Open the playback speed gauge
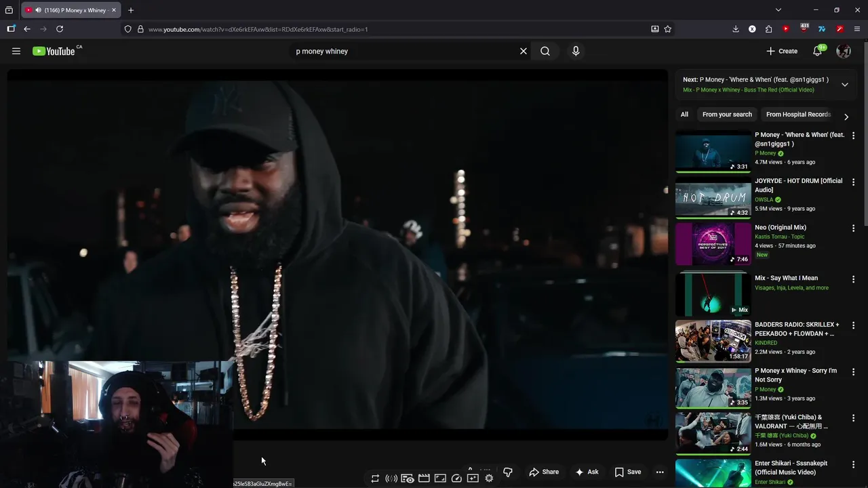Viewport: 868px width, 488px height. click(x=456, y=479)
